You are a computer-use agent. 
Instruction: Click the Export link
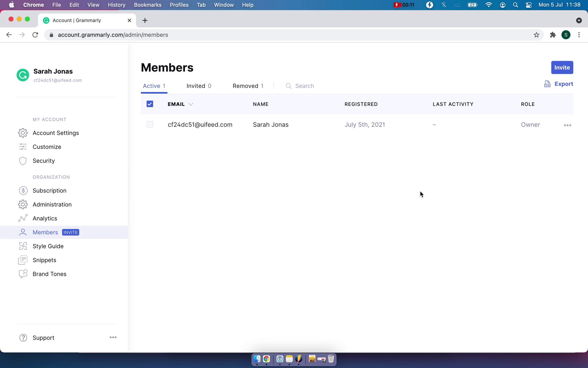coord(563,84)
